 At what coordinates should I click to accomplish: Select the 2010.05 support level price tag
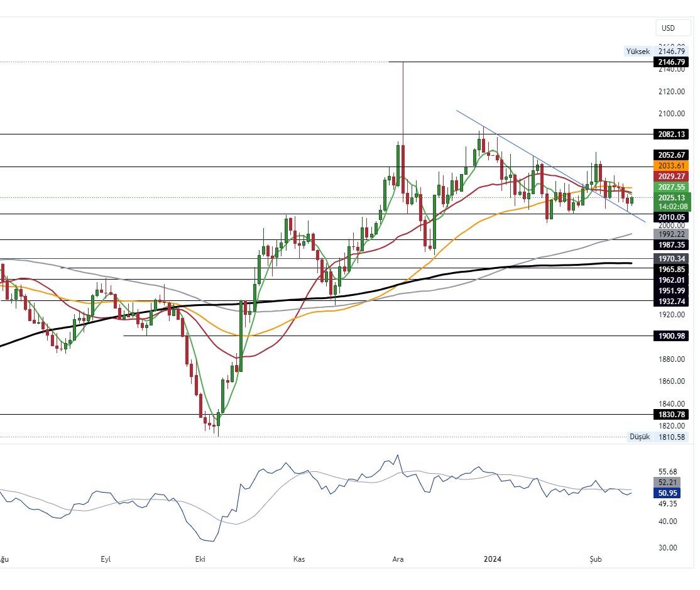pos(672,217)
